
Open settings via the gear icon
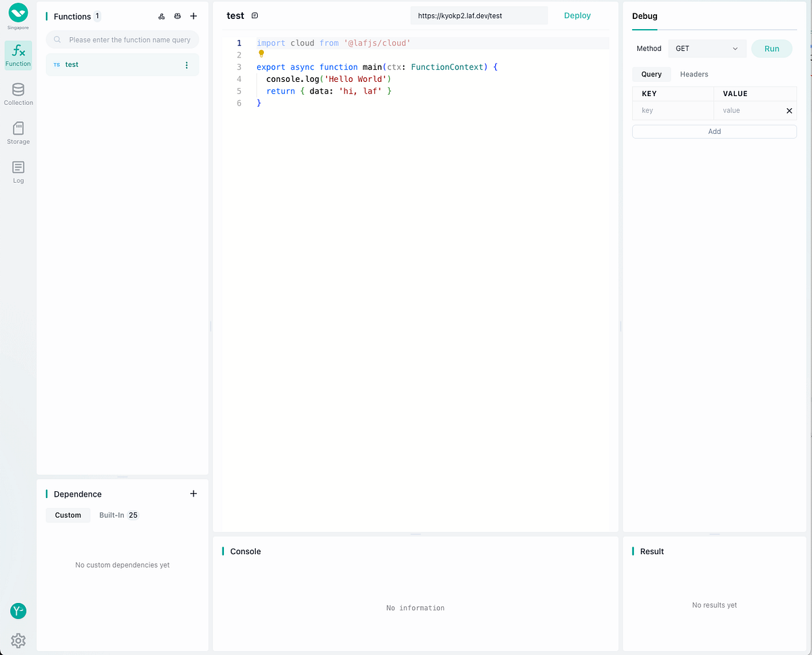(x=18, y=640)
